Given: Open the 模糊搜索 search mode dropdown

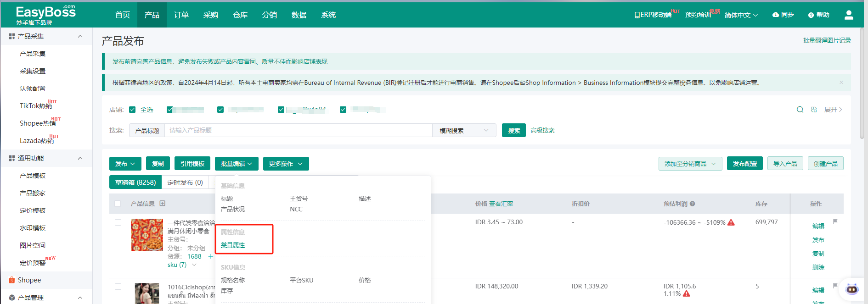Looking at the screenshot, I should click(x=464, y=130).
